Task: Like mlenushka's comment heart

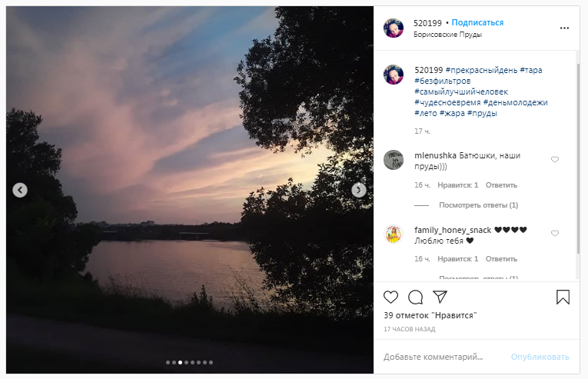Action: (555, 160)
